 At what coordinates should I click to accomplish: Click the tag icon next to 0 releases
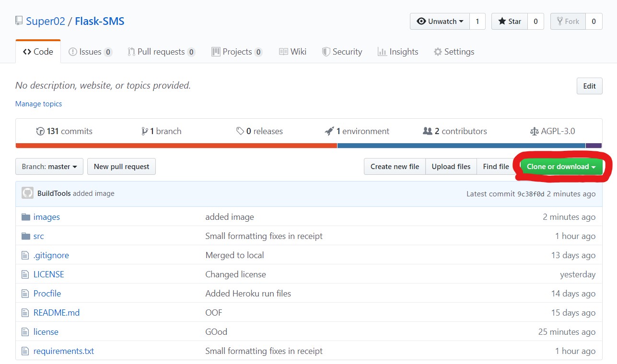(240, 131)
